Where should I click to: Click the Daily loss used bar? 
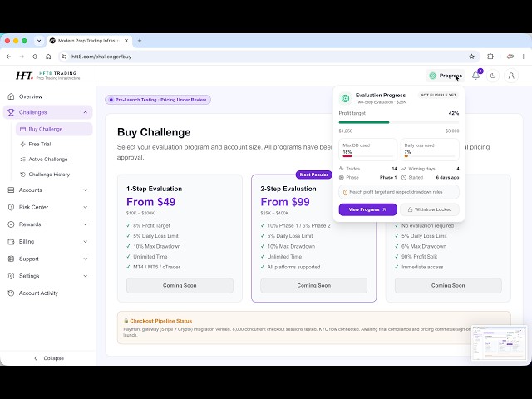pos(430,156)
